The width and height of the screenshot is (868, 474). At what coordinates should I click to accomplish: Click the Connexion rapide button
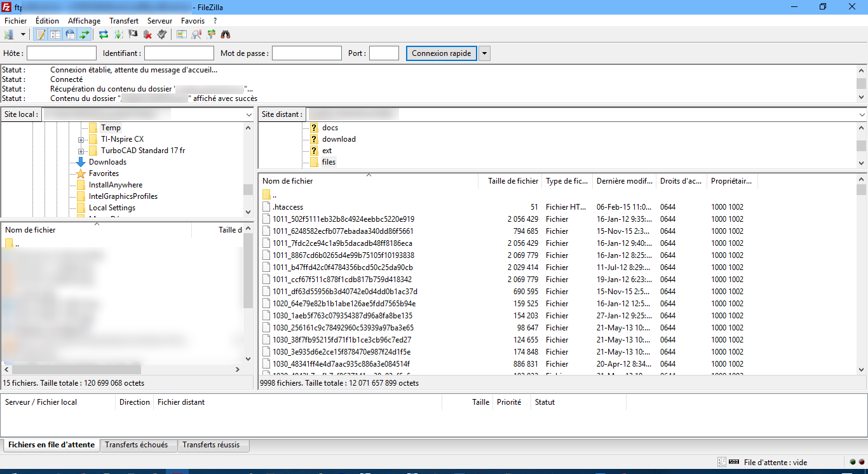click(441, 53)
